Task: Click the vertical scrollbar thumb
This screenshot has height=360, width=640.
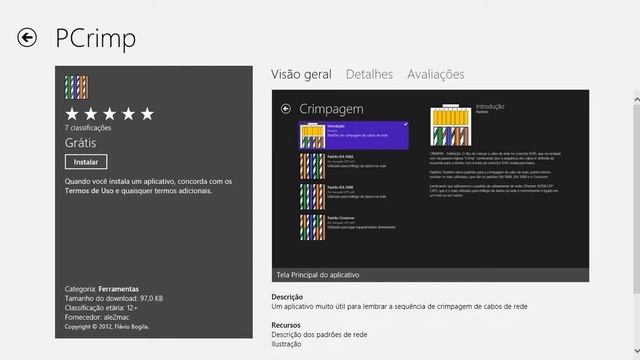Action: point(637,199)
